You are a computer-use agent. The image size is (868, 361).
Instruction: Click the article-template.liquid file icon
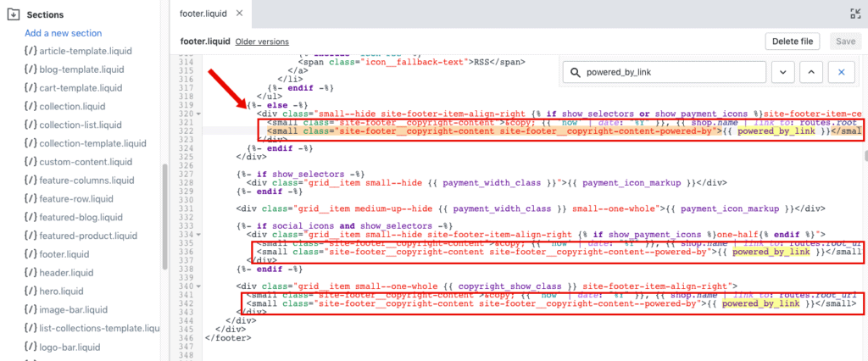coord(31,51)
